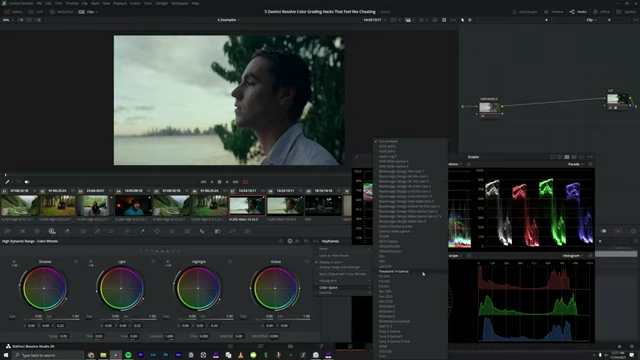Open the HDR palette icon in palette toolbar
640x360 pixels.
click(x=52, y=231)
